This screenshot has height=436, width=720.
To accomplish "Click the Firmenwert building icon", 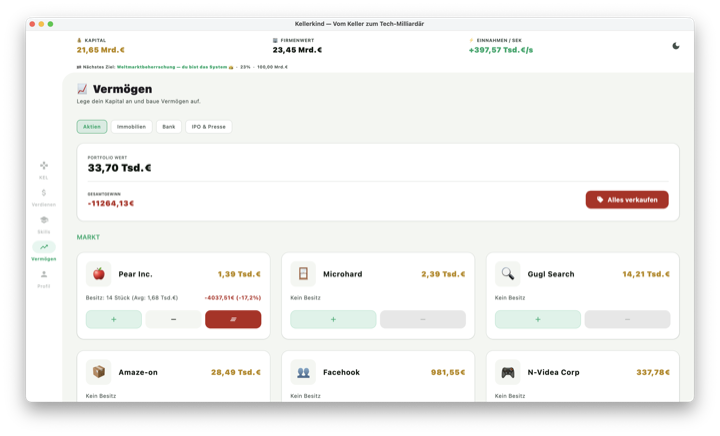I will tap(275, 40).
